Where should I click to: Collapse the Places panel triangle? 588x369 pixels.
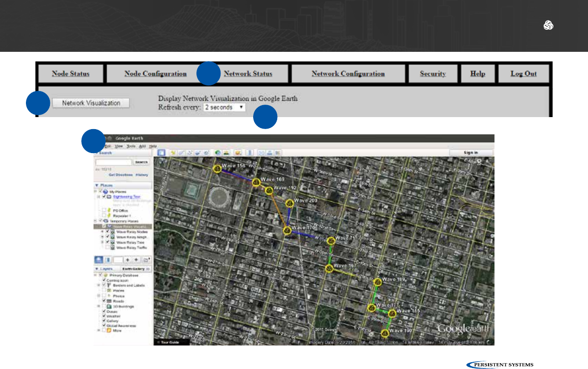coord(97,185)
